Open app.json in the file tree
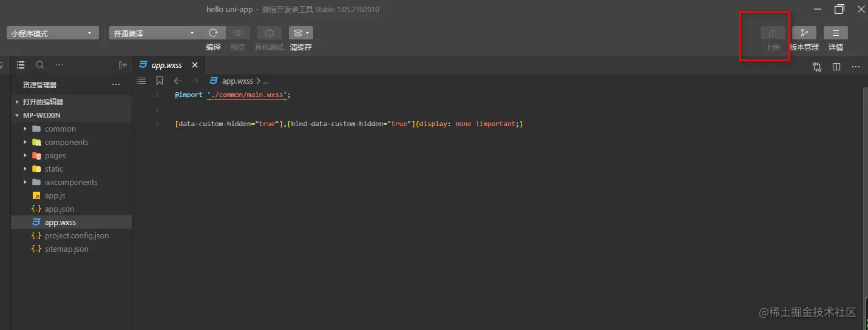The height and width of the screenshot is (330, 868). click(71, 209)
